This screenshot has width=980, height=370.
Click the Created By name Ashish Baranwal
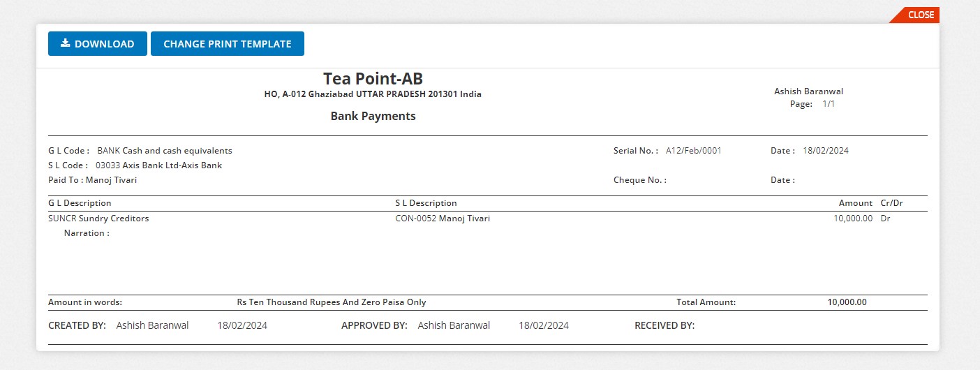click(152, 325)
